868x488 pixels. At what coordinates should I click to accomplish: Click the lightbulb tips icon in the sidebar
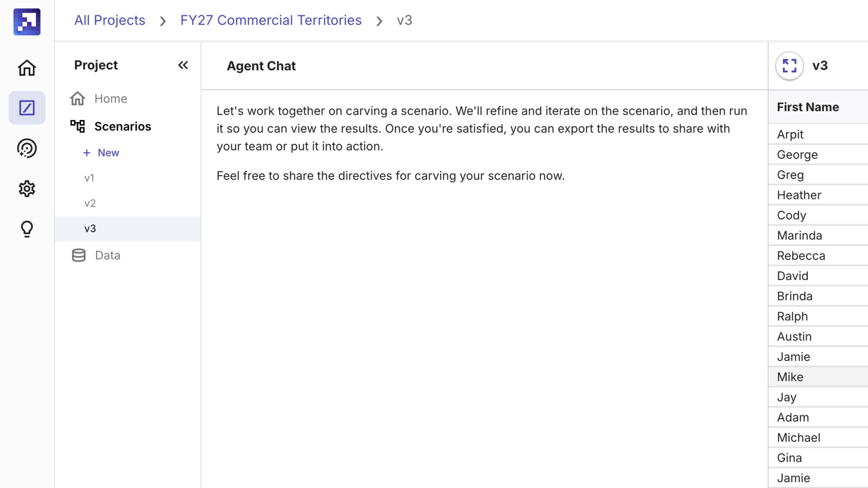[x=27, y=229]
